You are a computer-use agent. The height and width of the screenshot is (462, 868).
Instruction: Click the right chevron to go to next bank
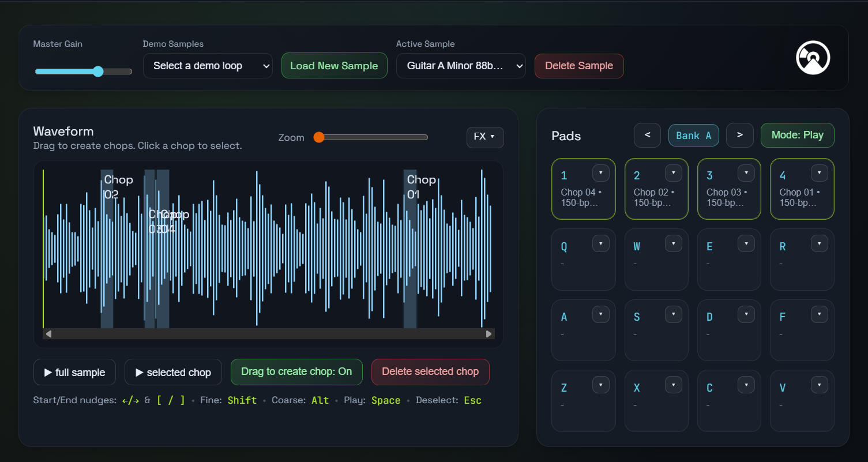tap(739, 135)
